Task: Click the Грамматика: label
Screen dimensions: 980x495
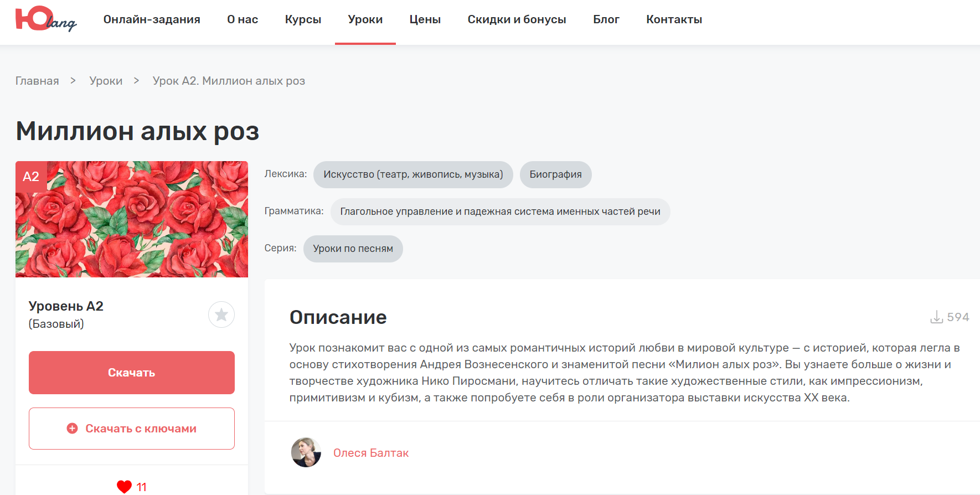Action: coord(294,211)
